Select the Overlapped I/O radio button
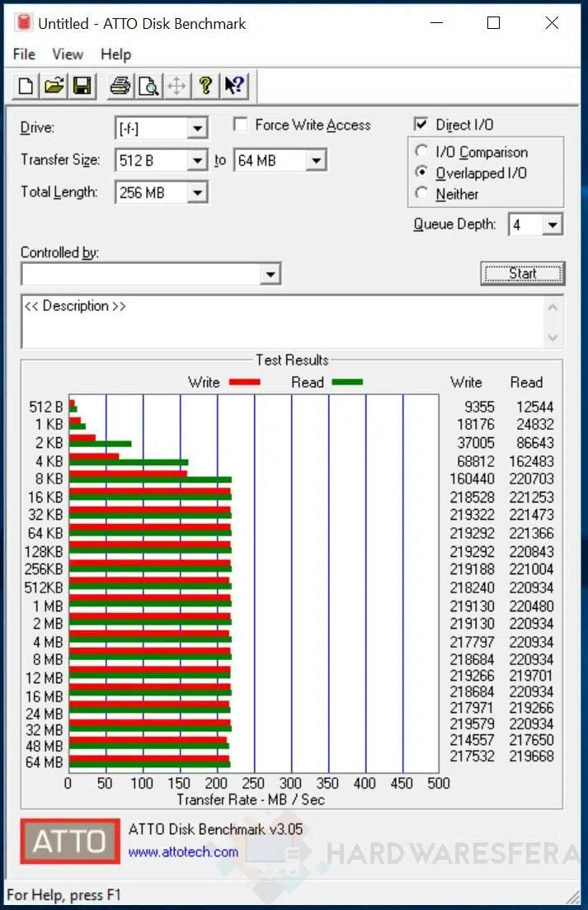 pyautogui.click(x=421, y=172)
